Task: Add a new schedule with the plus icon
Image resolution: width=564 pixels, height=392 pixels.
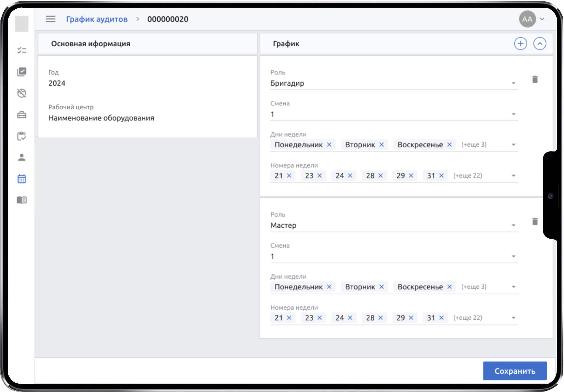Action: pos(521,43)
